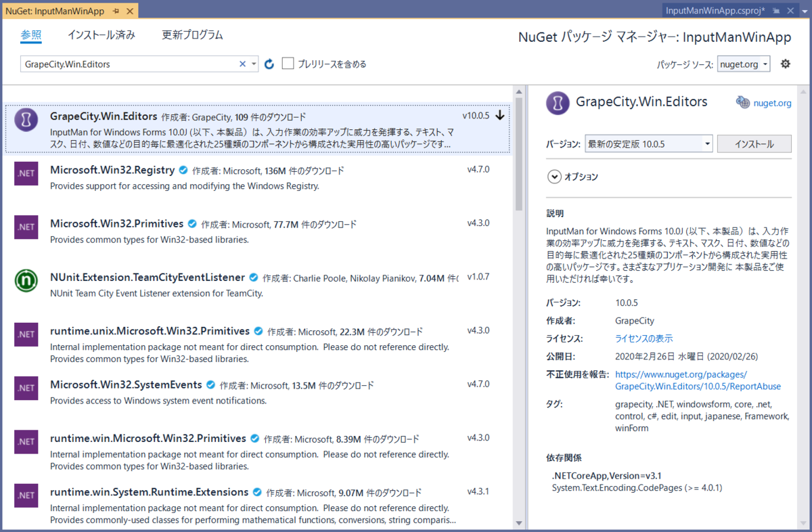Click the Microsoft.Win32.Registry .NET icon
Screen dimensions: 812x532
coord(26,173)
